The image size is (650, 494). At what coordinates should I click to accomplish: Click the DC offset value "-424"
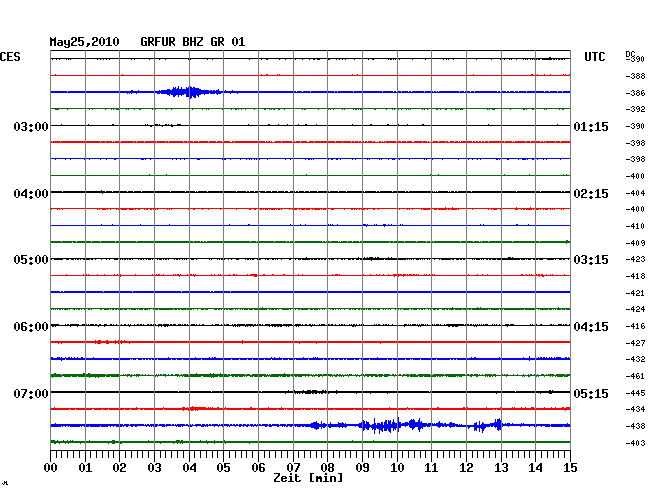click(635, 309)
